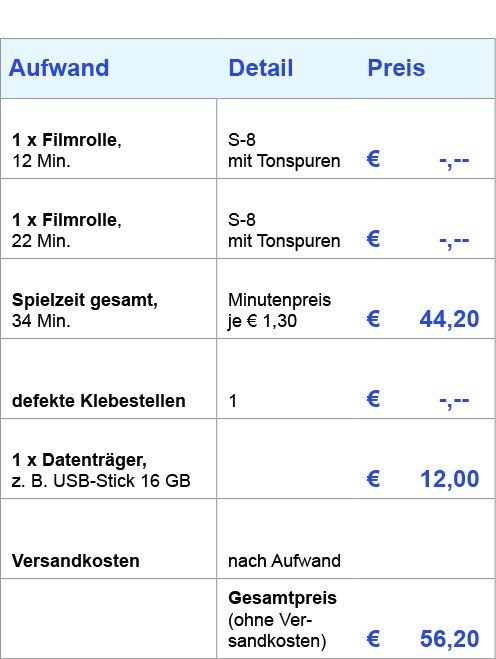496x659 pixels.
Task: Select the defekte Klebestellen label
Action: click(98, 401)
